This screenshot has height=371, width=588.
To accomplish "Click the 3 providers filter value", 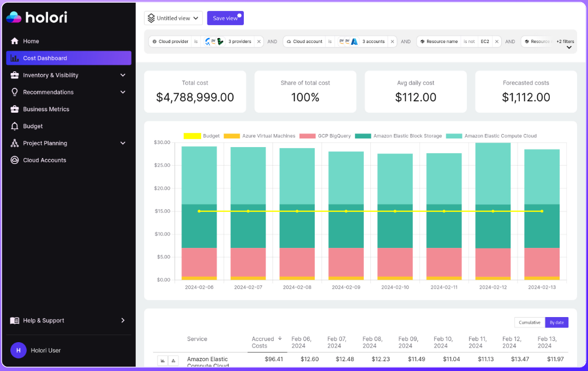I will pos(239,41).
